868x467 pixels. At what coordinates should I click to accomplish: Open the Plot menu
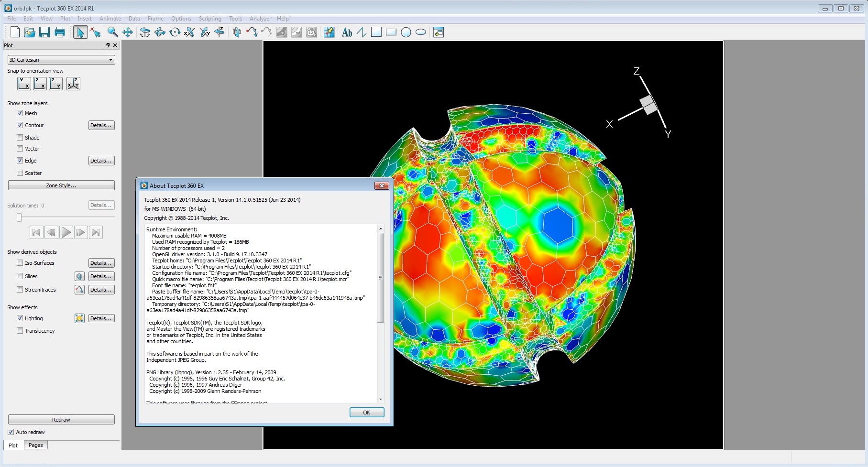[x=65, y=19]
